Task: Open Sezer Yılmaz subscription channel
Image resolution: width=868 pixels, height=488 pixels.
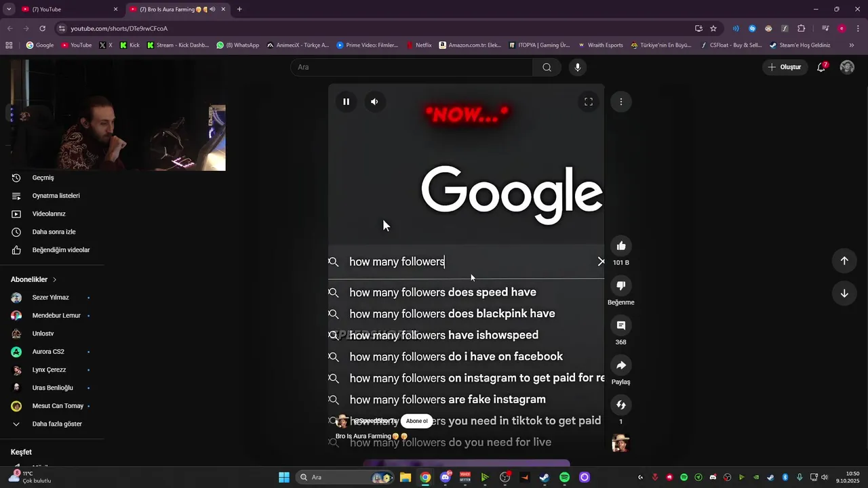Action: (52, 298)
